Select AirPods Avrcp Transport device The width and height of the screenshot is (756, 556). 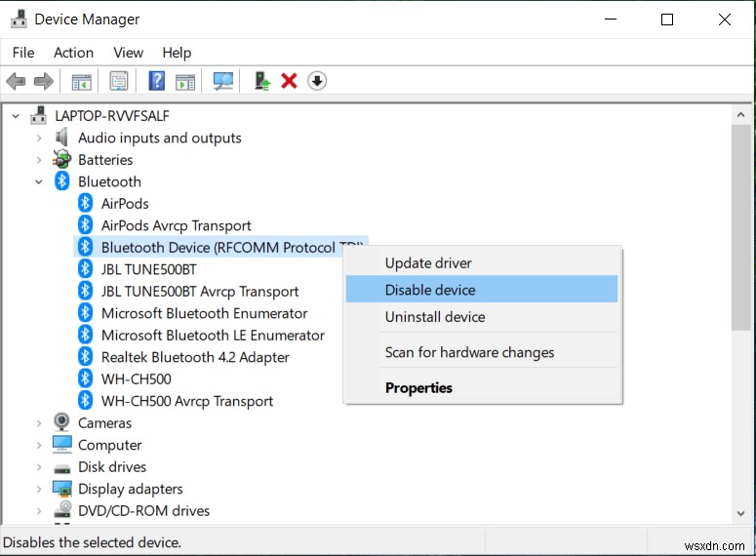point(176,225)
